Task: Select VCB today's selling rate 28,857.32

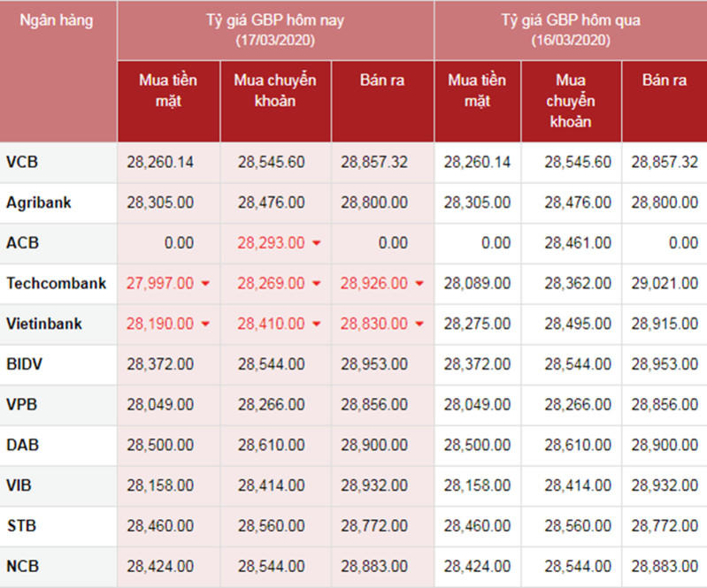Action: tap(374, 162)
